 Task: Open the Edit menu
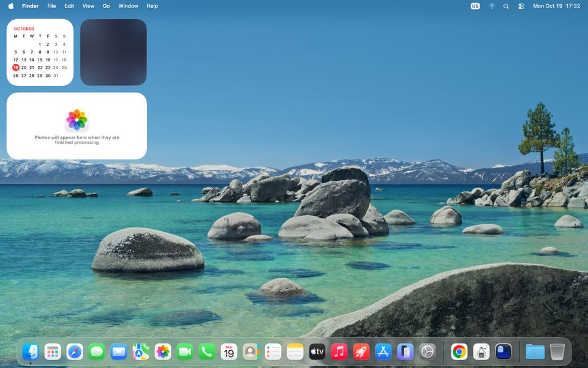(x=69, y=6)
